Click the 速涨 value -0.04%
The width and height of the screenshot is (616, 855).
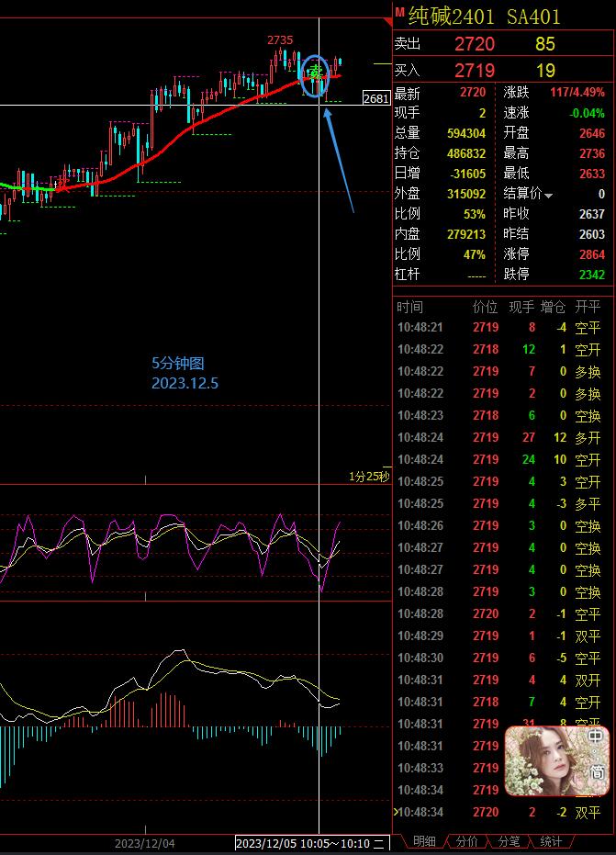coord(587,113)
